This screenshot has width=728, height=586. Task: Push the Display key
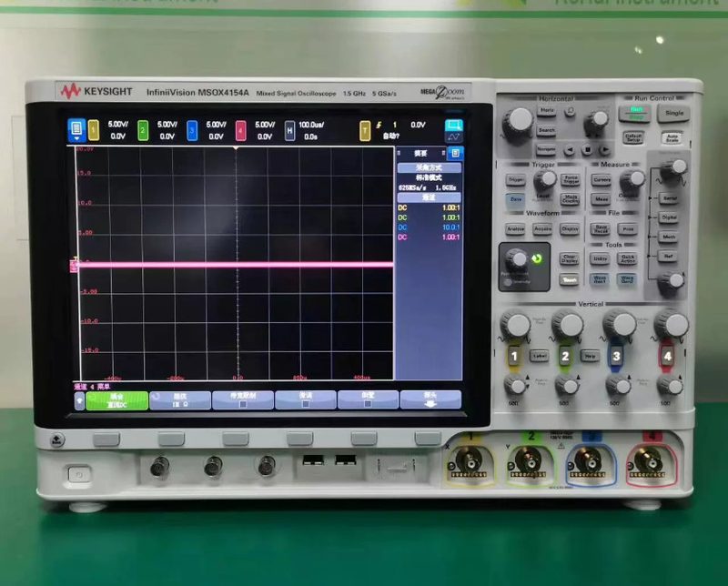pyautogui.click(x=570, y=229)
